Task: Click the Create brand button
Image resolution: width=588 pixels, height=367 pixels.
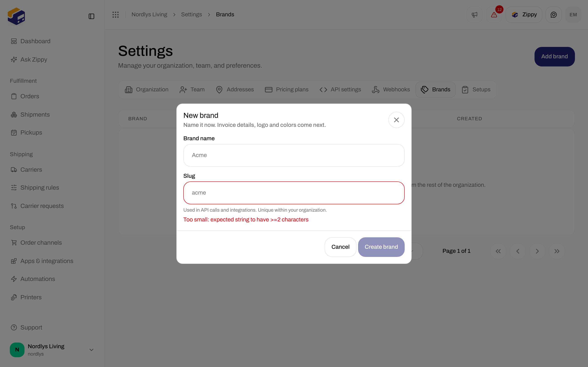Action: point(381,247)
